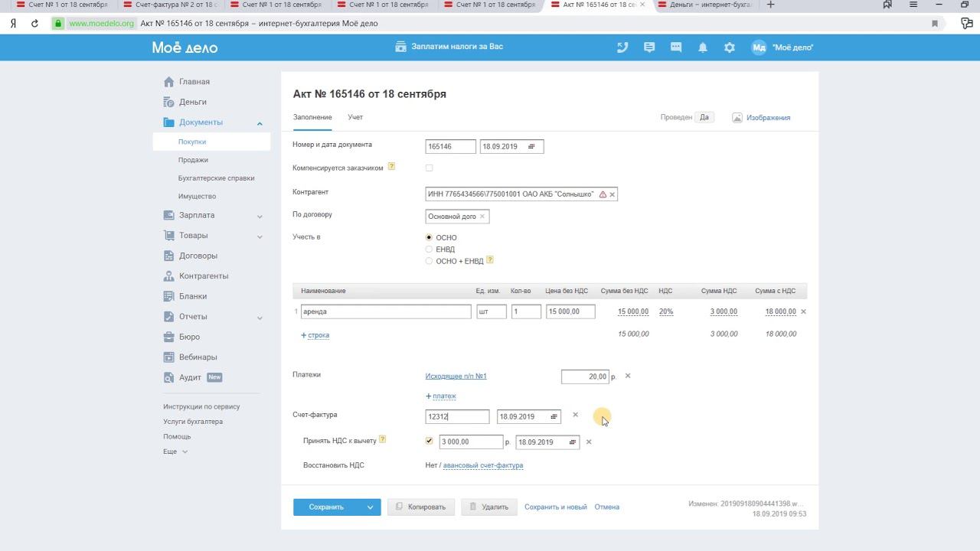Click the payment amount field 20,00
The image size is (980, 551).
point(585,377)
